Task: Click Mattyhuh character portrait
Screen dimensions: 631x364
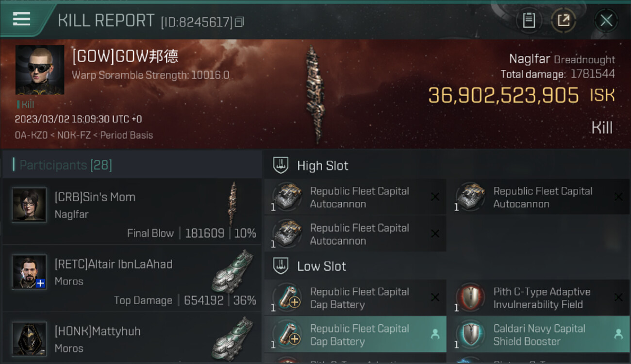Action: 29,339
